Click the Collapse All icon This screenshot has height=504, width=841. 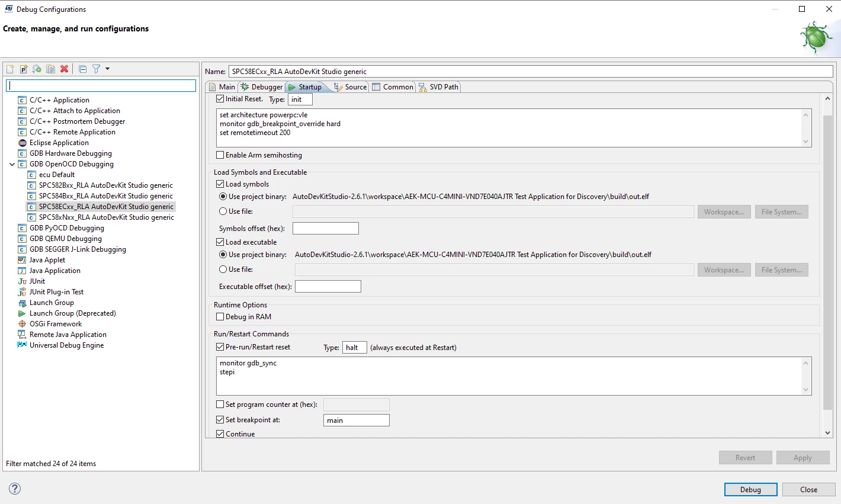point(82,69)
